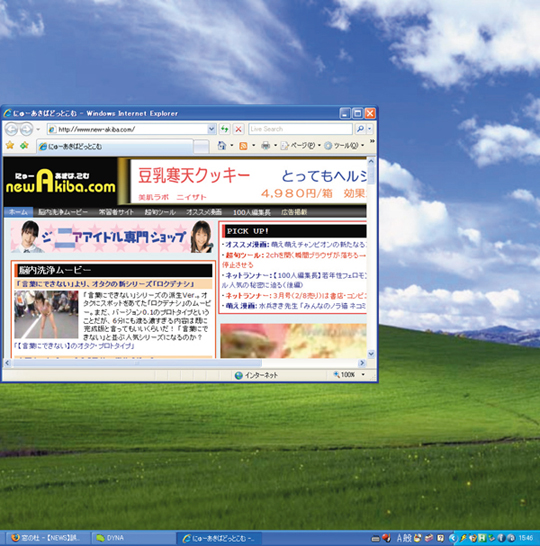Switch to the 窓の杜 Firefox taskbar button
The width and height of the screenshot is (540, 546).
pyautogui.click(x=47, y=538)
